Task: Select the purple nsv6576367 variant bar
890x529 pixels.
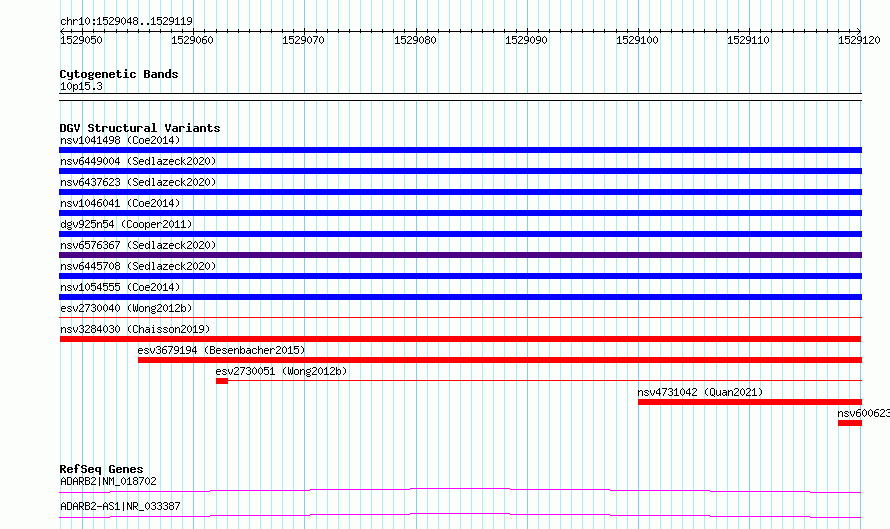Action: click(460, 255)
